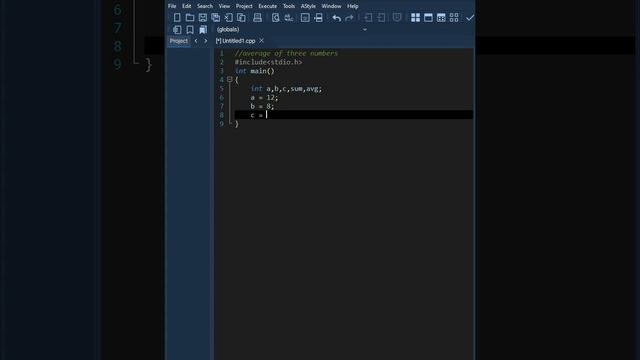Click the Go to line toolbar icon
Screen dimensions: 640x360
318,18
